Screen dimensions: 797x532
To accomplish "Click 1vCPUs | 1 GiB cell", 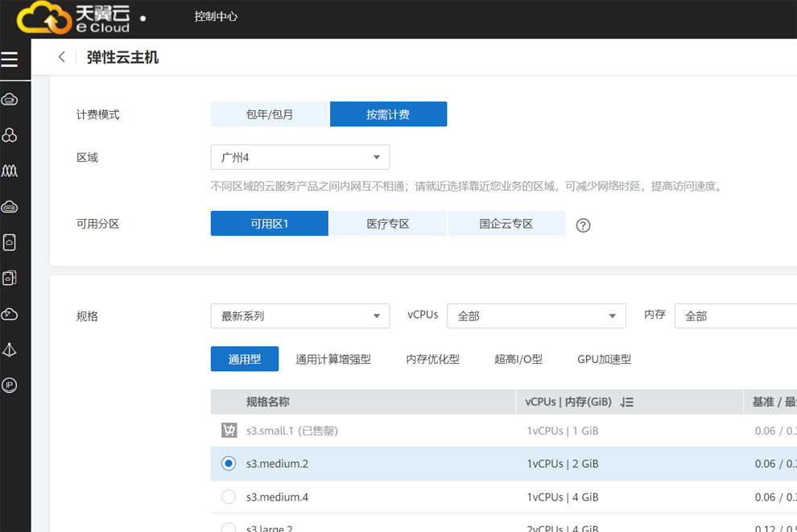I will (563, 431).
